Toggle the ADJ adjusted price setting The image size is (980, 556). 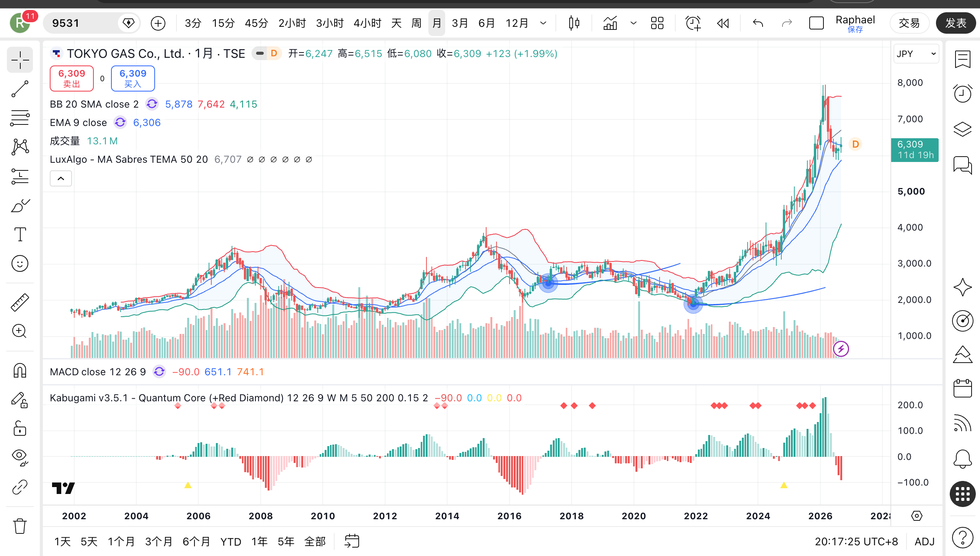pyautogui.click(x=924, y=541)
